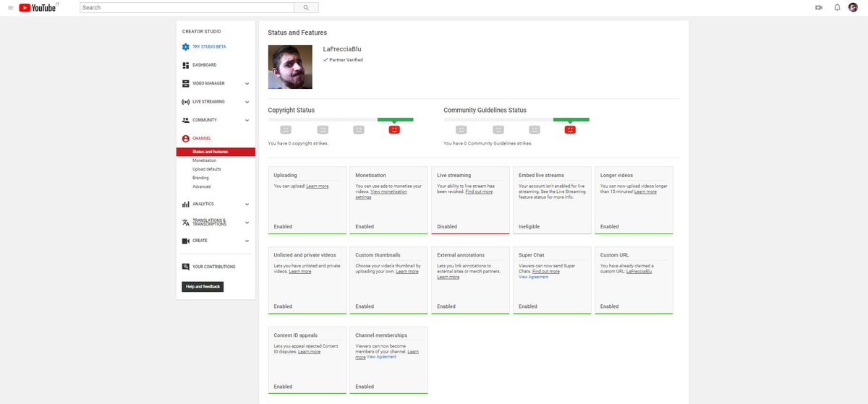Click Learn more in Content ID appeals card
Image resolution: width=868 pixels, height=404 pixels.
309,352
